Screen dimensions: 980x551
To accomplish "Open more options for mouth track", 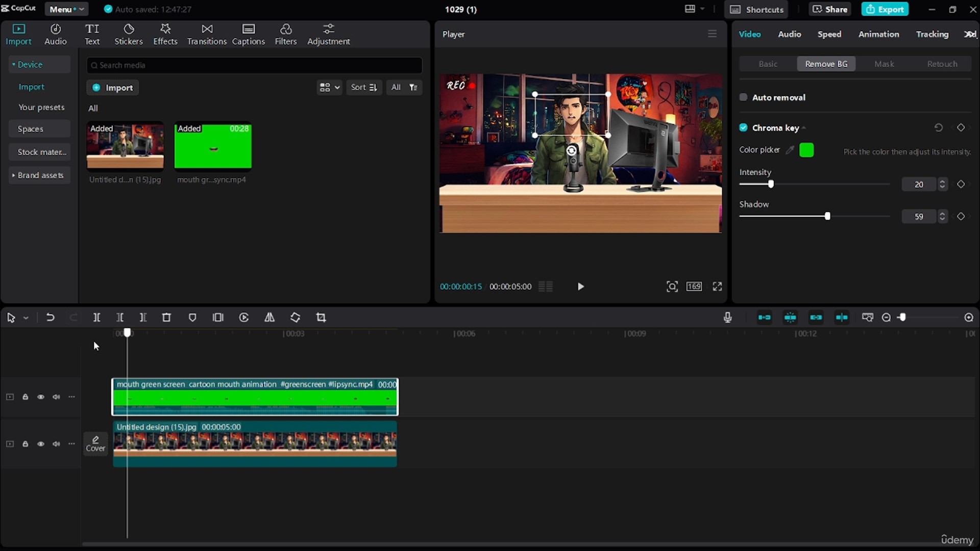I will pos(71,397).
